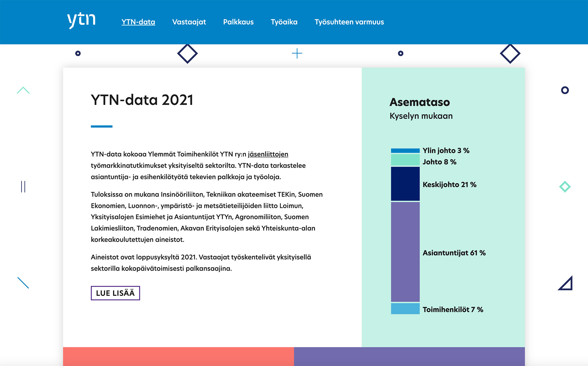The image size is (588, 366).
Task: Click the purple card at the bottom
Action: (x=409, y=356)
